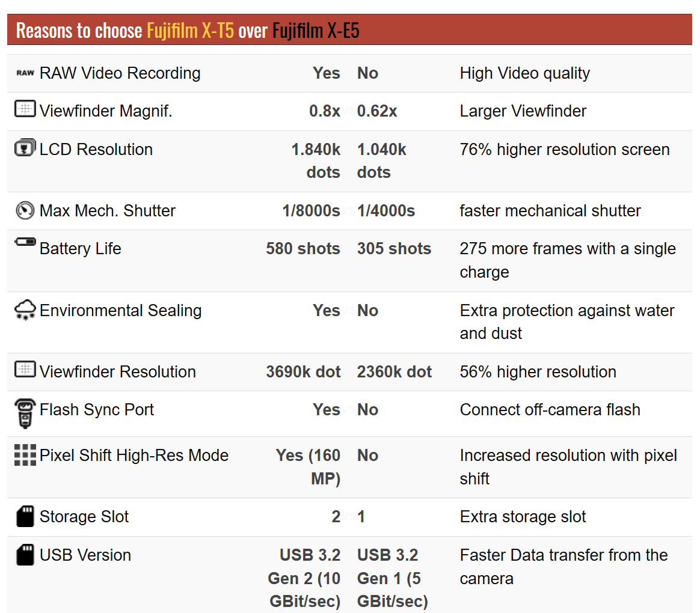Click the Battery Life row label
The width and height of the screenshot is (700, 613).
[x=80, y=249]
